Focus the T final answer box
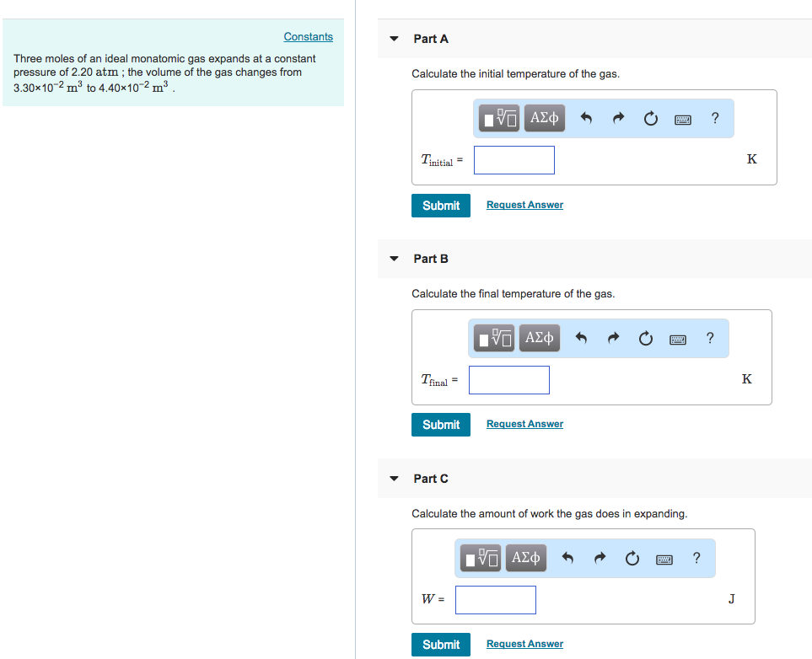The image size is (812, 659). pos(509,380)
